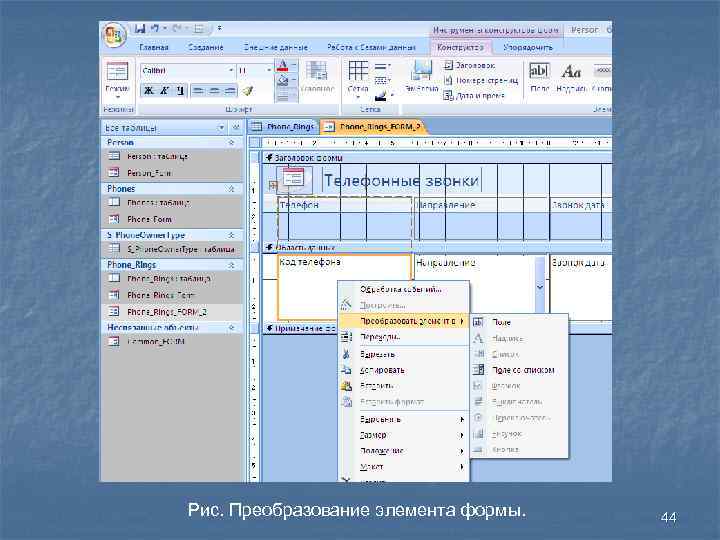Click the Условное formatting button

(x=317, y=77)
